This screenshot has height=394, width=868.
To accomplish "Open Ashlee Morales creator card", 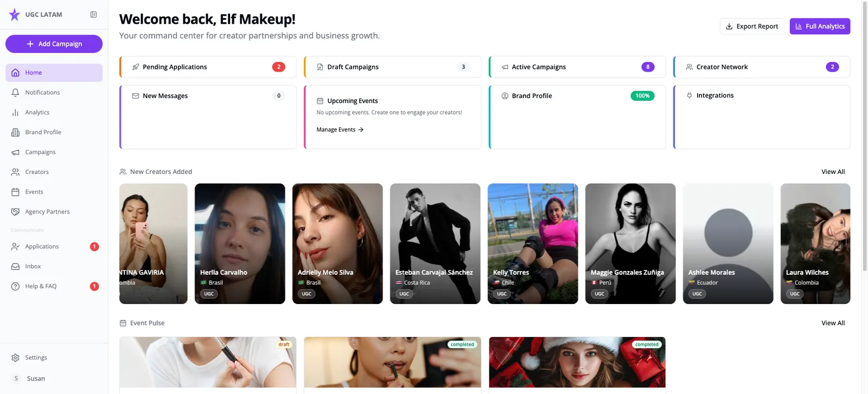I will point(728,244).
